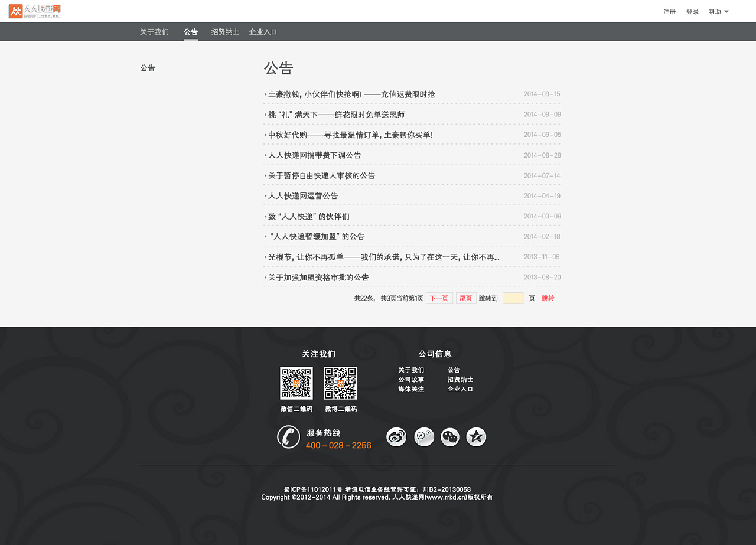
Task: Click the page number input box
Action: pyautogui.click(x=513, y=298)
